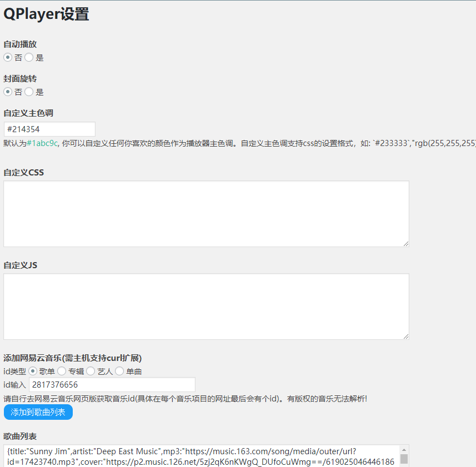Click the 自定义主色调 label
Screen dimensions: 476x467
pyautogui.click(x=28, y=113)
